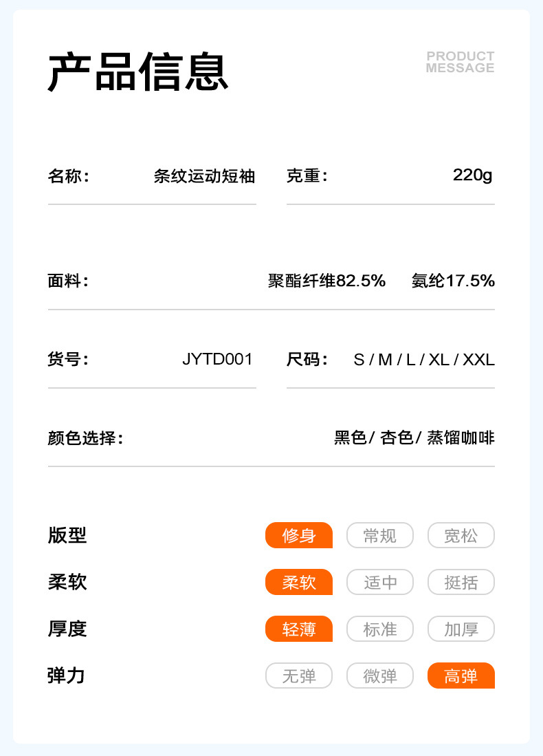Viewport: 543px width, 756px height.
Task: Select the 微弹 elasticity option
Action: pos(380,676)
